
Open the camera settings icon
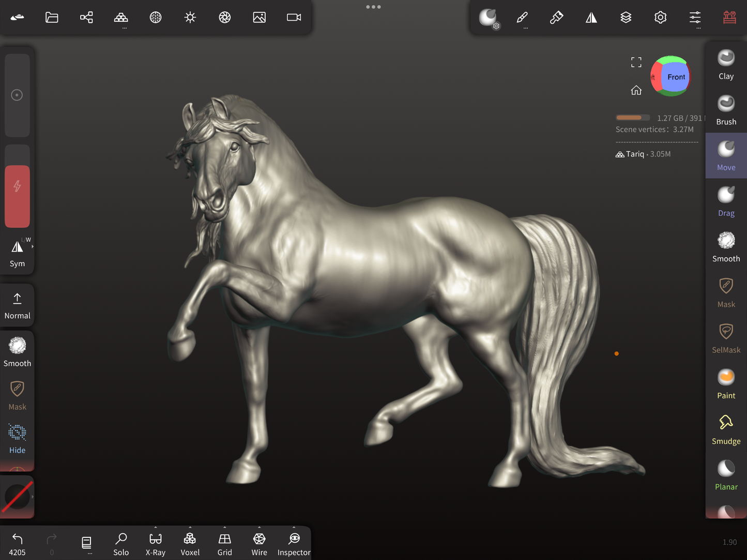pos(294,18)
